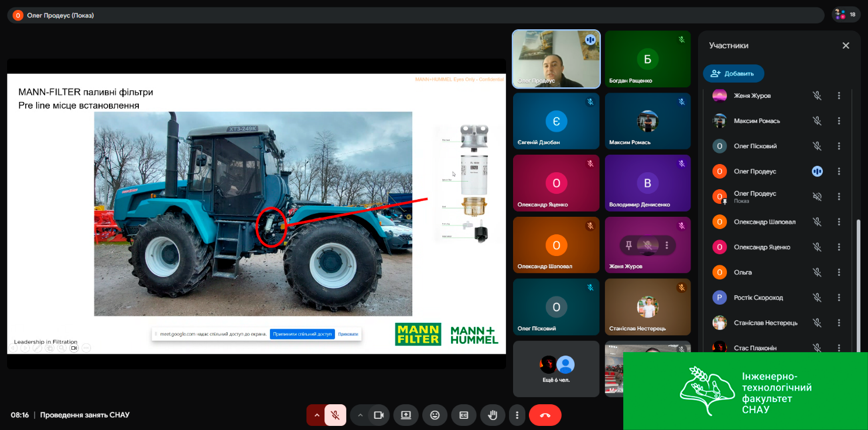Viewport: 868px width, 430px height.
Task: Expand audio settings arrow beside microphone
Action: (x=317, y=415)
